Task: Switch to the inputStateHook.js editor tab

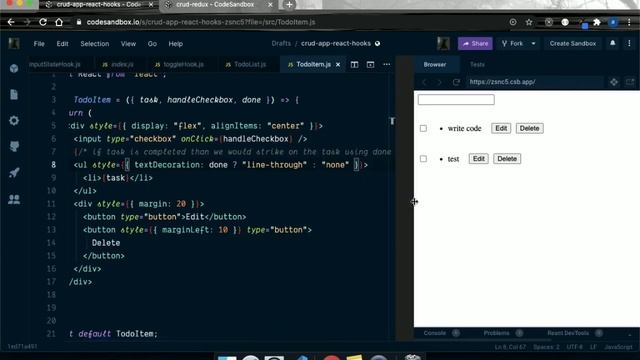Action: pos(55,64)
